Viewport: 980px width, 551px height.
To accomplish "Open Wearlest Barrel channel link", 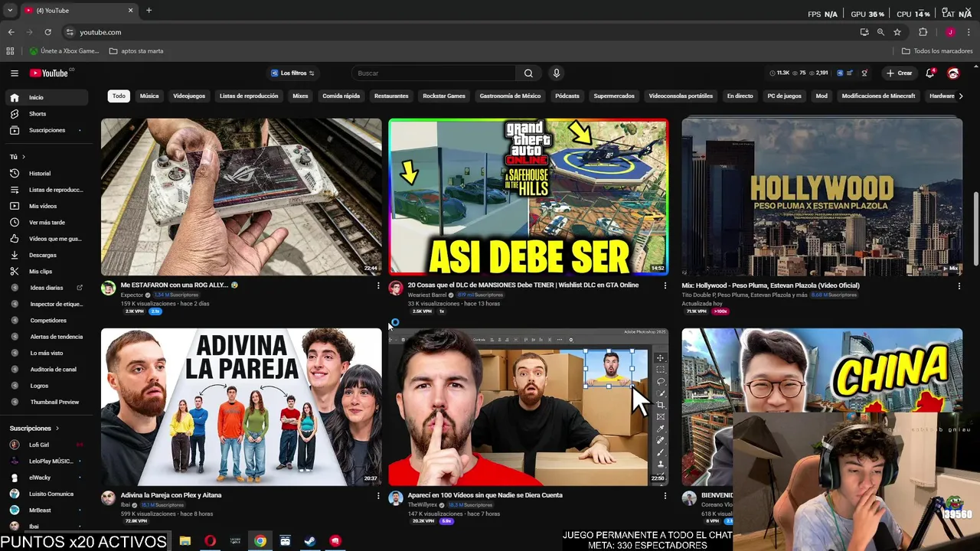I will coord(427,295).
